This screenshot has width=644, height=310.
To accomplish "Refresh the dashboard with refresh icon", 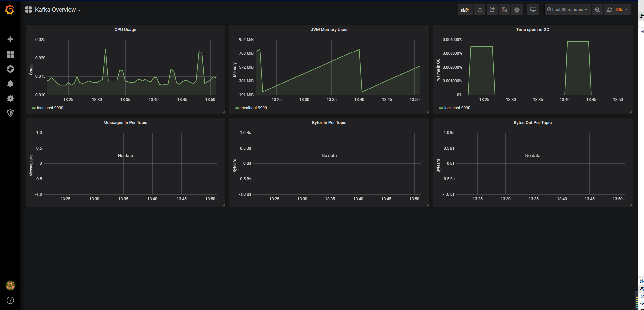I will click(x=609, y=10).
